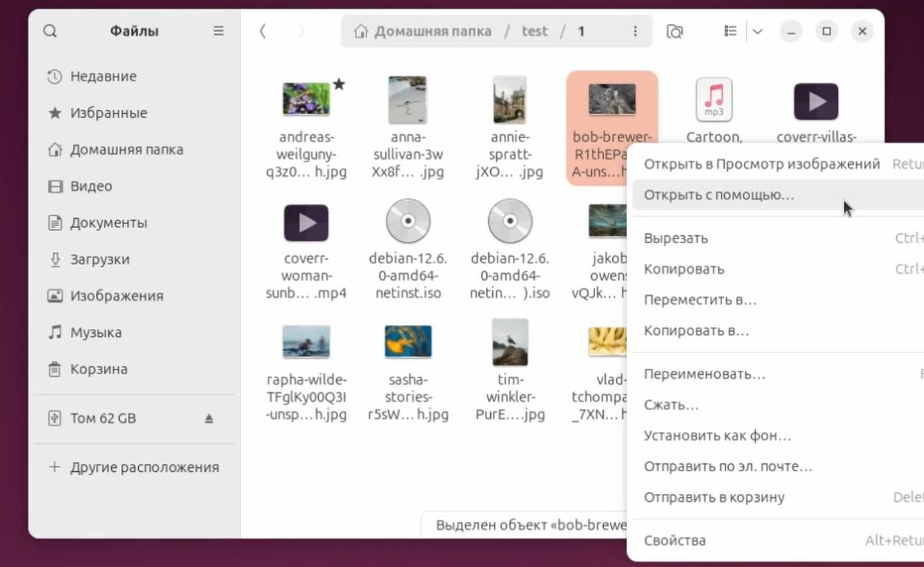Choose Сжать… in the context menu
The height and width of the screenshot is (567, 924).
778,405
